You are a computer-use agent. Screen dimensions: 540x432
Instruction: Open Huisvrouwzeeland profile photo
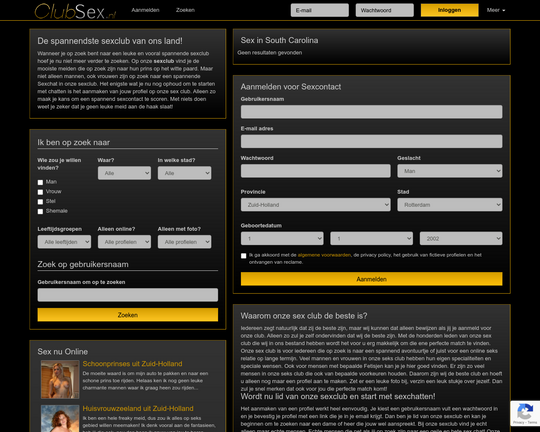click(x=60, y=418)
